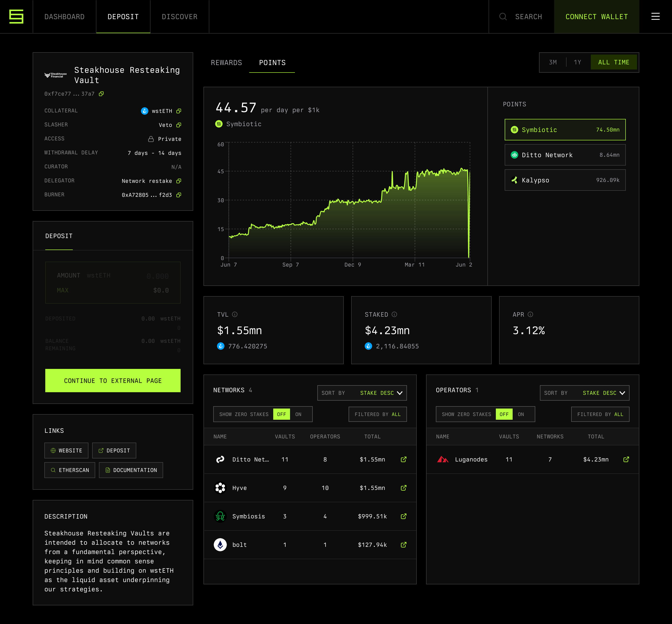Screen dimensions: 672x624
Task: Click the Symbiotic logo in header
Action: click(16, 17)
